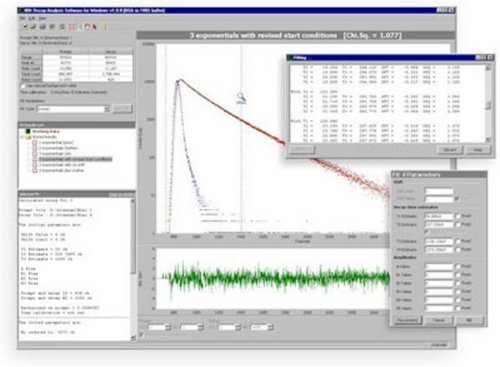Select 3 exponentials with revised start conditions
Screen dimensions: 500x367
(75, 159)
